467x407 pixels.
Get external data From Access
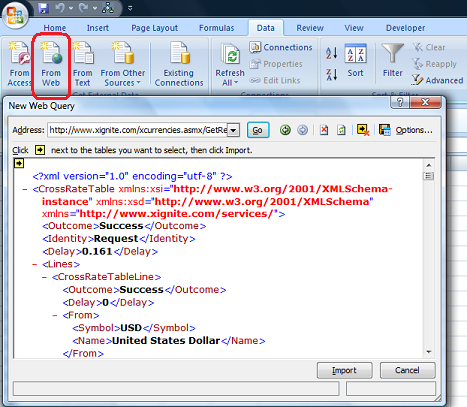[x=19, y=64]
